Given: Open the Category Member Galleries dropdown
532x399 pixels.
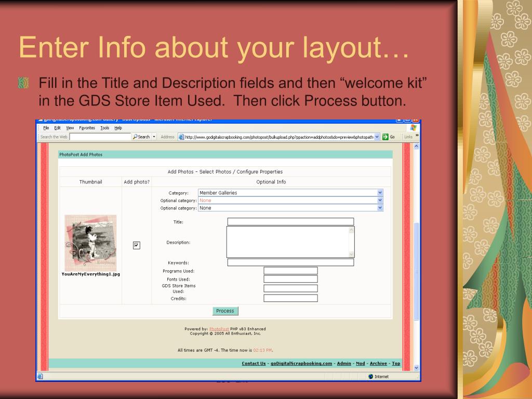Looking at the screenshot, I should click(x=290, y=193).
